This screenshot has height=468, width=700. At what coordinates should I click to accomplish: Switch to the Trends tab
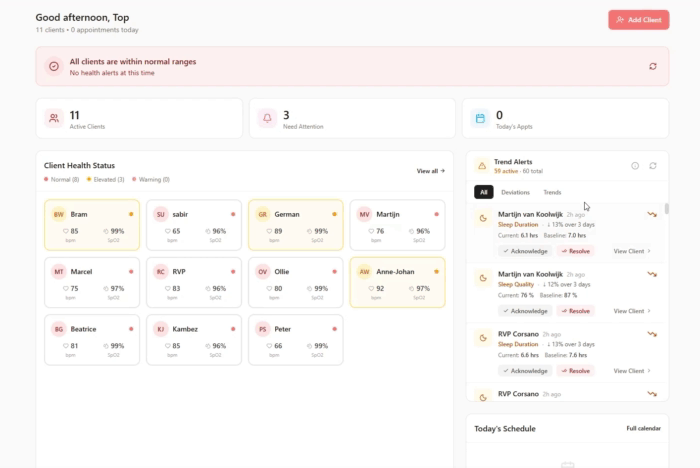(552, 192)
